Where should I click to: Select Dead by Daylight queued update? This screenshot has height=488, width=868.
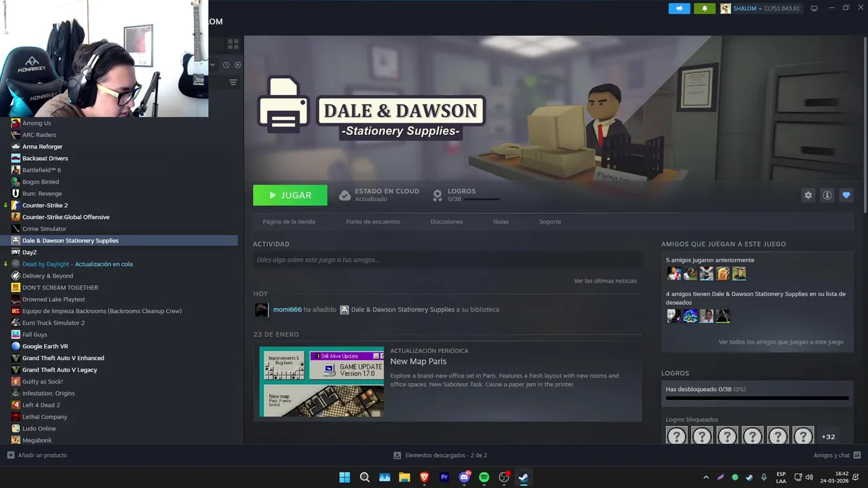click(x=77, y=264)
